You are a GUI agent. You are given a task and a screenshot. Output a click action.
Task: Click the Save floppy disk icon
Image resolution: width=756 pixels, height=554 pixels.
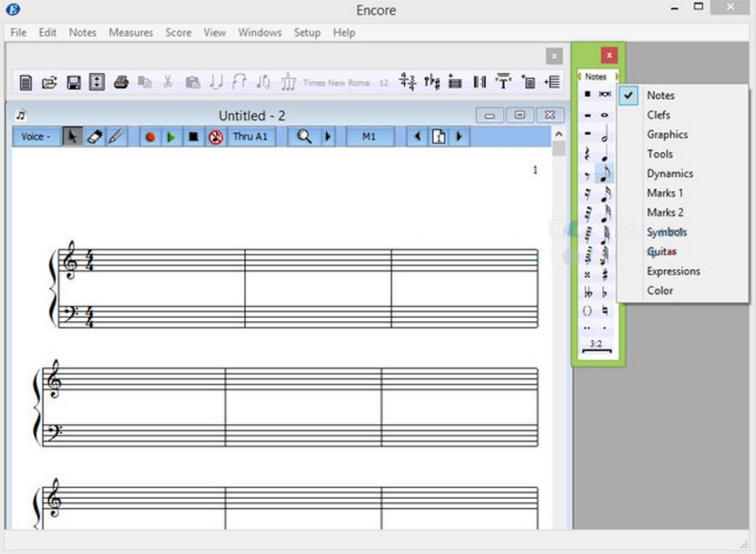[73, 82]
